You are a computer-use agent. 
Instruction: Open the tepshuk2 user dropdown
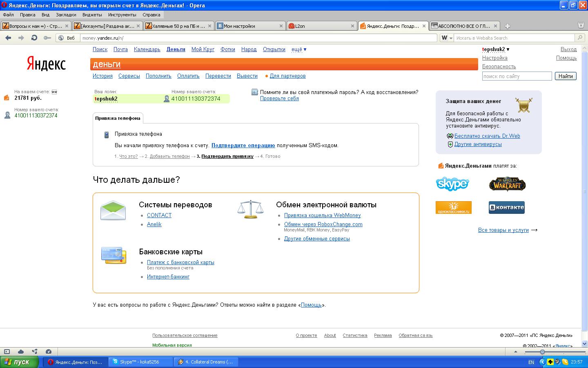tap(496, 49)
